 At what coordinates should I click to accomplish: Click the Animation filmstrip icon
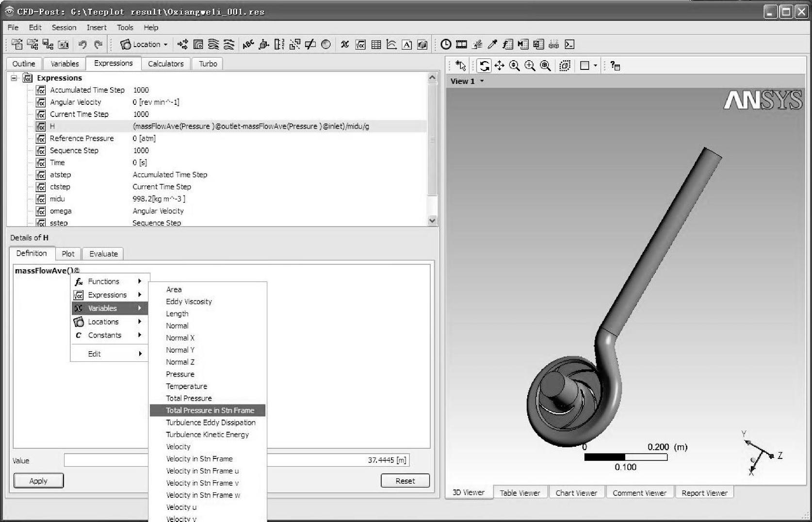pyautogui.click(x=461, y=45)
